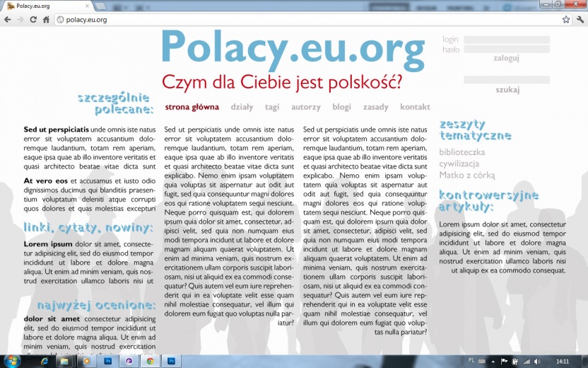Click the volume speaker tray icon
This screenshot has height=368, width=588.
coord(537,361)
